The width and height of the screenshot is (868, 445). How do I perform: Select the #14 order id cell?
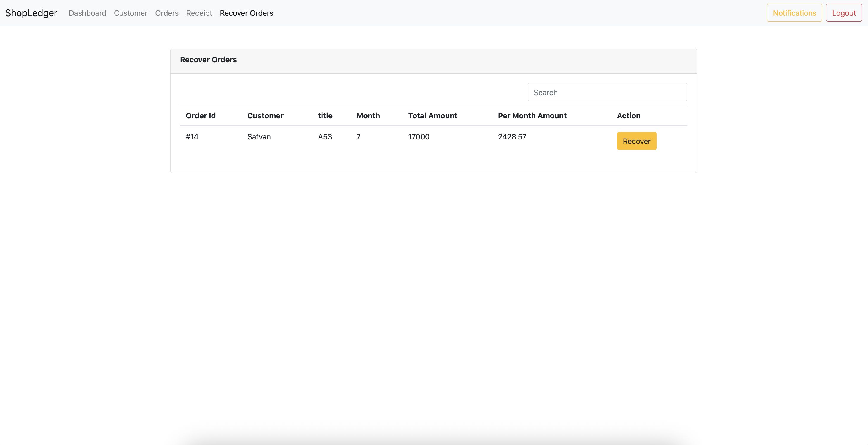[x=192, y=137]
